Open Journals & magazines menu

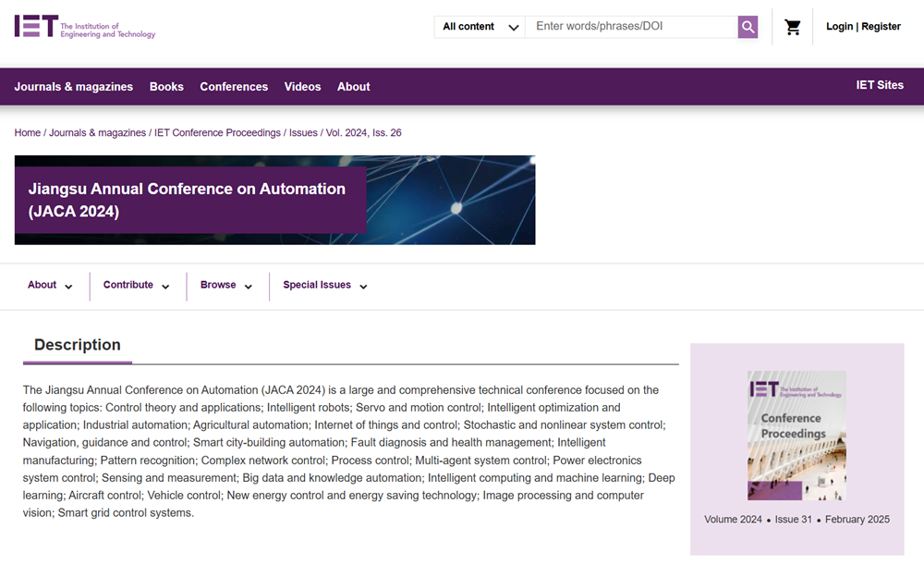pos(74,87)
